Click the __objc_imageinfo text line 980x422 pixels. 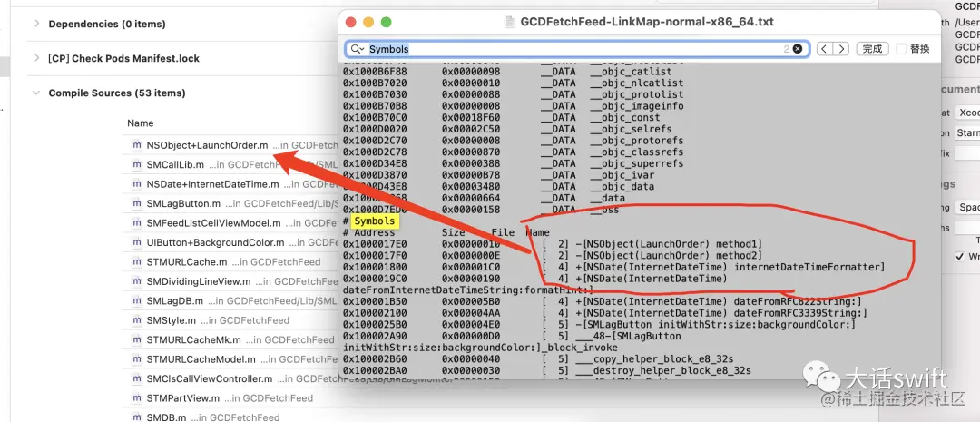[513, 105]
